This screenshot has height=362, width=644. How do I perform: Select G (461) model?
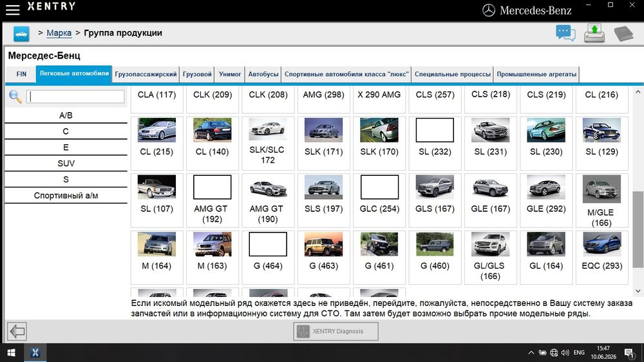[x=379, y=257]
